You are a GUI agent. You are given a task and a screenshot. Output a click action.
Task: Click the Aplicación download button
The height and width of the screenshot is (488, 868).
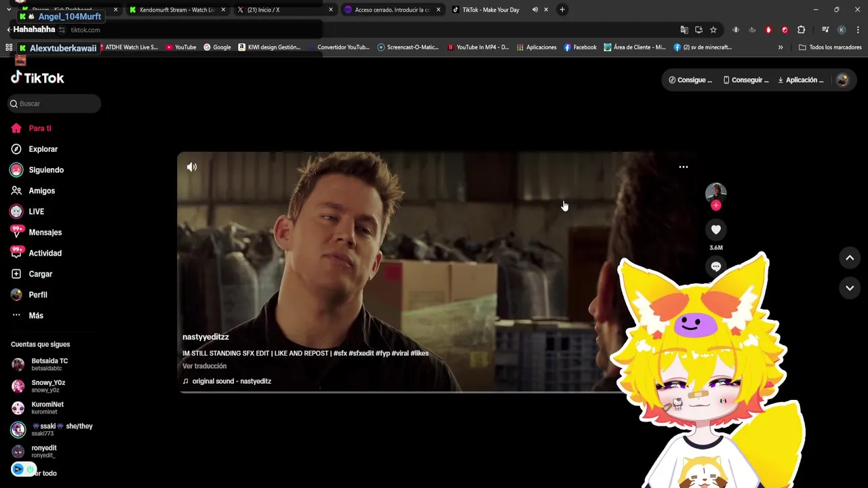[x=801, y=80]
